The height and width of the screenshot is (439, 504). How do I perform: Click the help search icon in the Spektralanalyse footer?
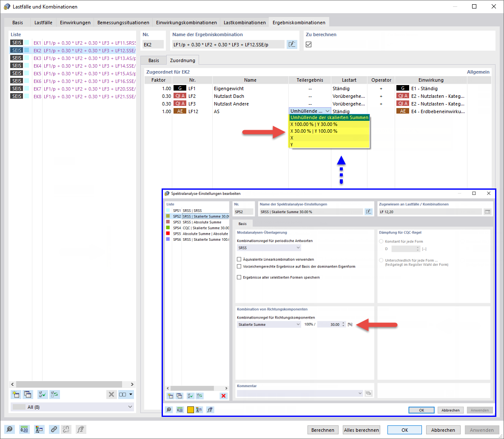point(169,410)
